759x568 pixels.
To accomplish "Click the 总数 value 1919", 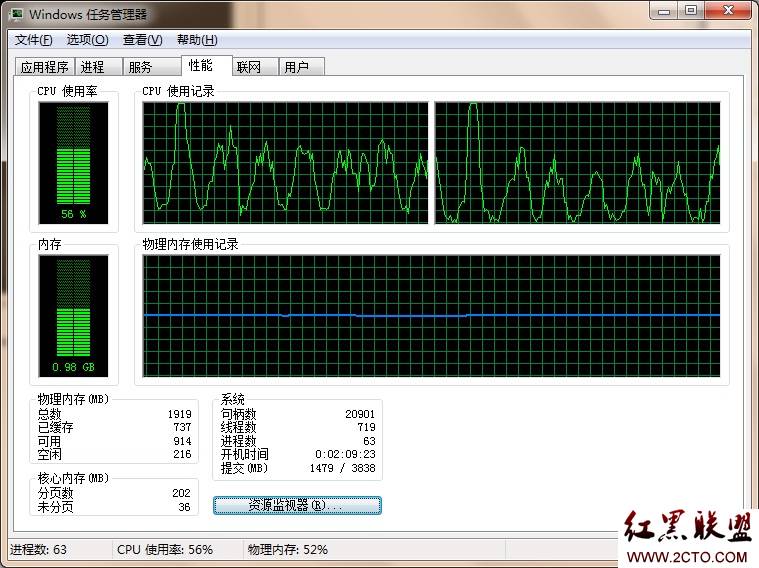I will tap(180, 414).
